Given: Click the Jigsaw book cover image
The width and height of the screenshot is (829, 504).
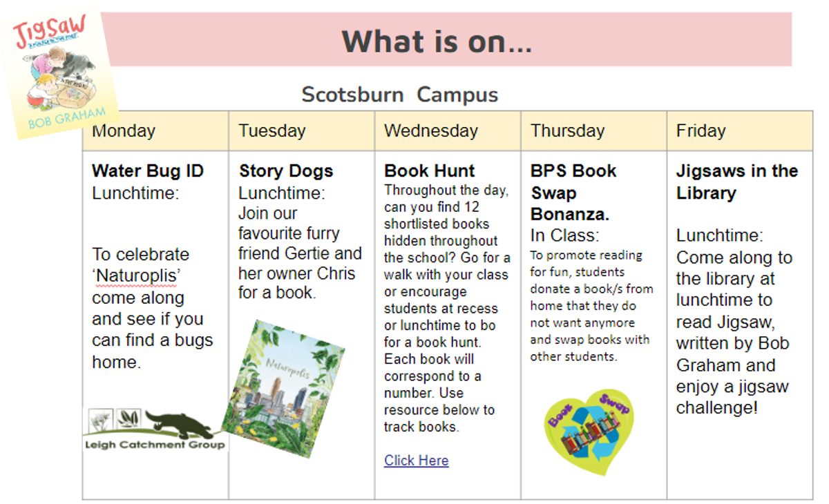Looking at the screenshot, I should (59, 73).
